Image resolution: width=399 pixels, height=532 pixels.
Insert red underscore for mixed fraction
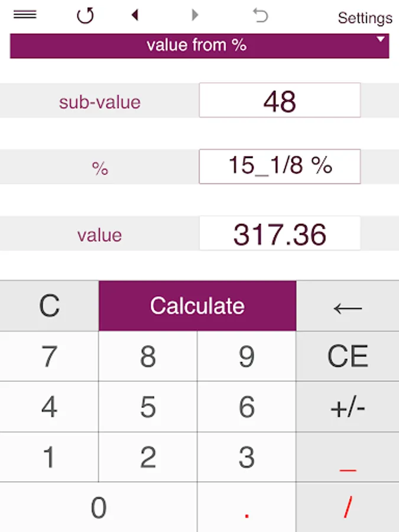click(348, 458)
